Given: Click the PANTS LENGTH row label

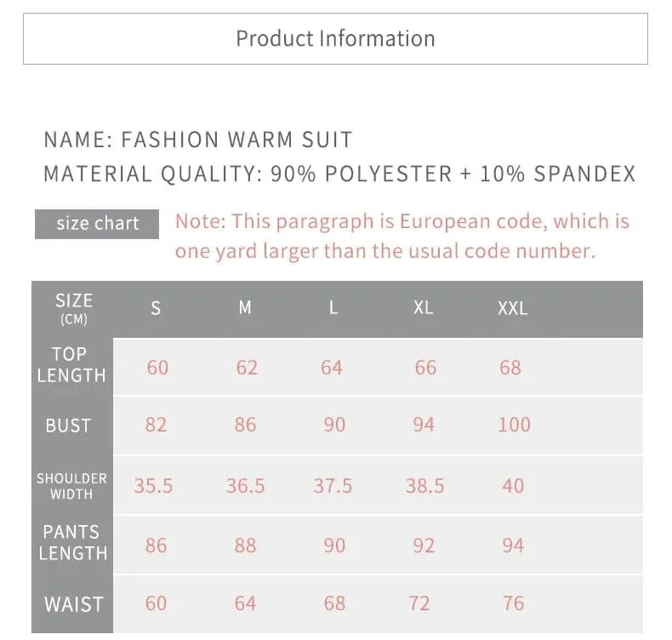Looking at the screenshot, I should 71,543.
